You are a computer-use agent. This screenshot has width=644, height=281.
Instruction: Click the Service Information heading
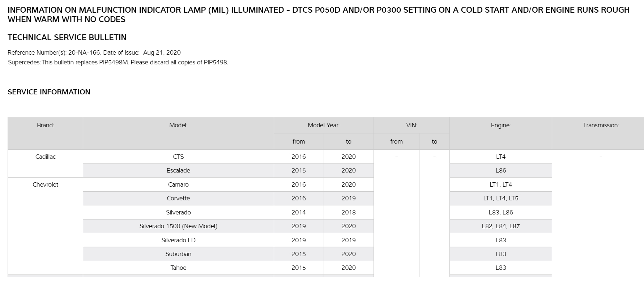(x=49, y=92)
